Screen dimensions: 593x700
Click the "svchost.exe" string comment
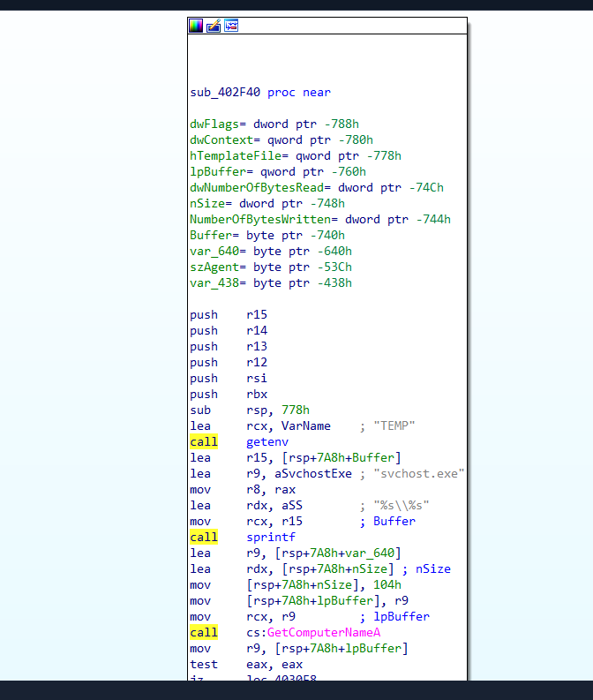tap(419, 474)
